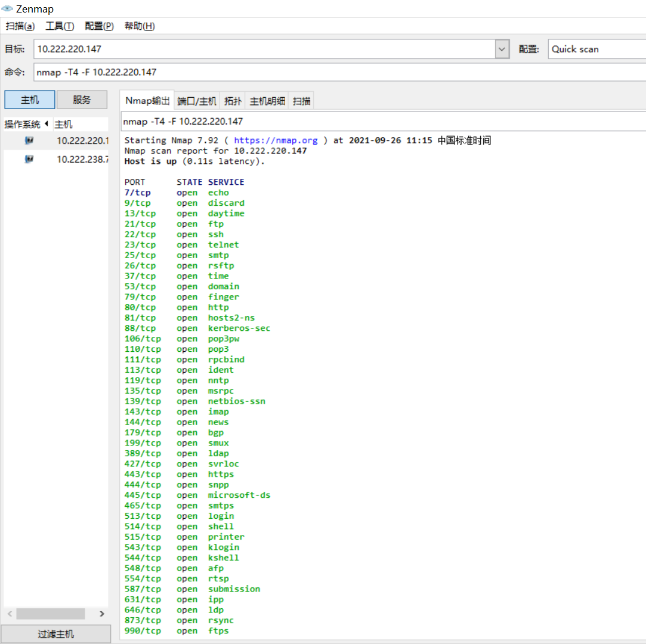Expand the target history dropdown arrow
646x644 pixels.
coord(502,49)
